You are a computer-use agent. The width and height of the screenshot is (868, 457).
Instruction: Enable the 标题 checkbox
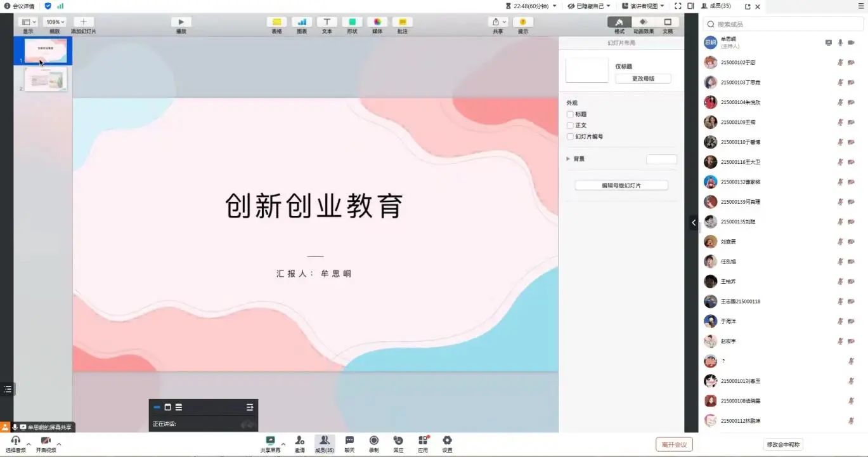tap(570, 114)
